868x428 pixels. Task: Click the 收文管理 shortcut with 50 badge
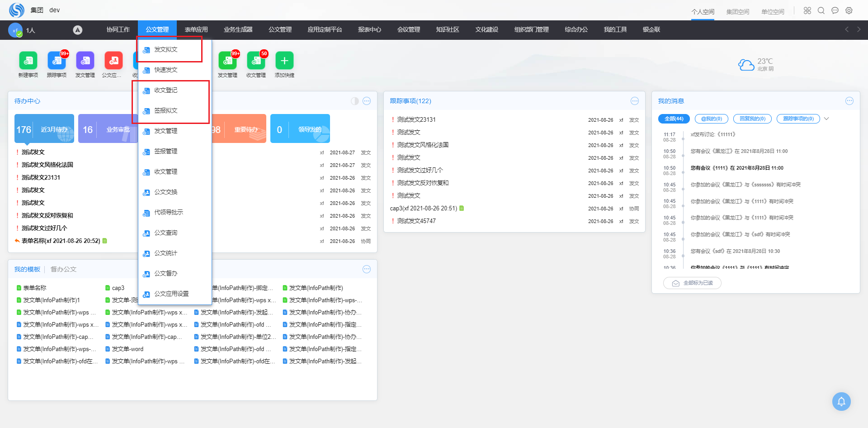256,61
